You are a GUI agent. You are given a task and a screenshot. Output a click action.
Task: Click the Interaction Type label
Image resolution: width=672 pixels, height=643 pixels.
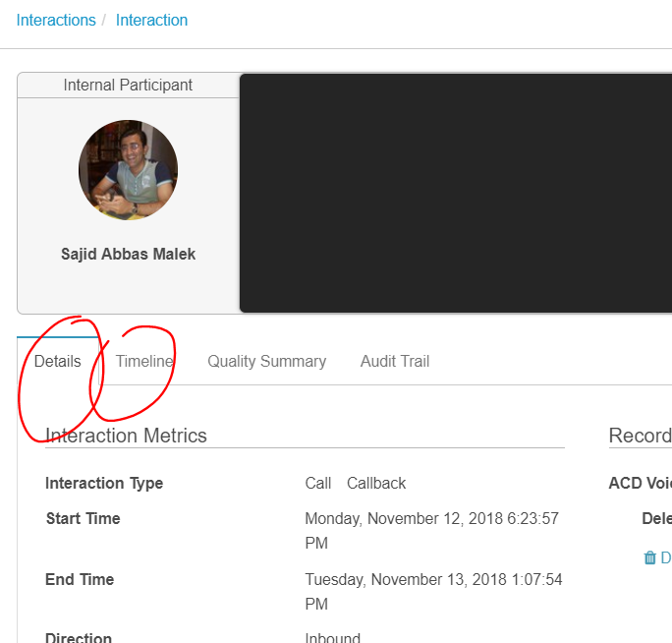tap(104, 483)
